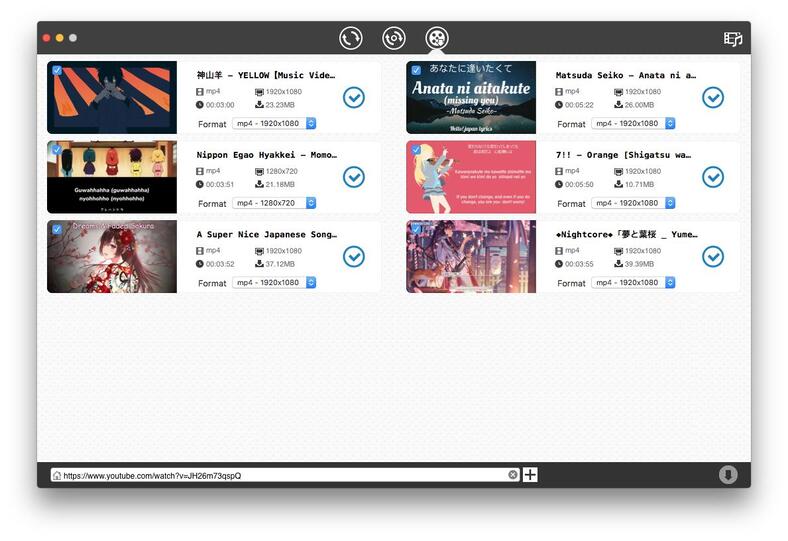Viewport: 788px width, 541px height.
Task: Click the pink 7!! Orange thumbnail
Action: click(471, 177)
